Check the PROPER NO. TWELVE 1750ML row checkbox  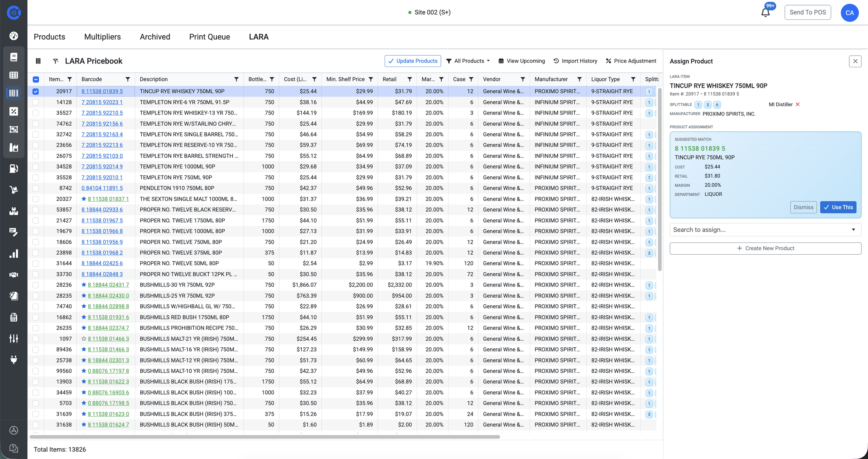36,221
